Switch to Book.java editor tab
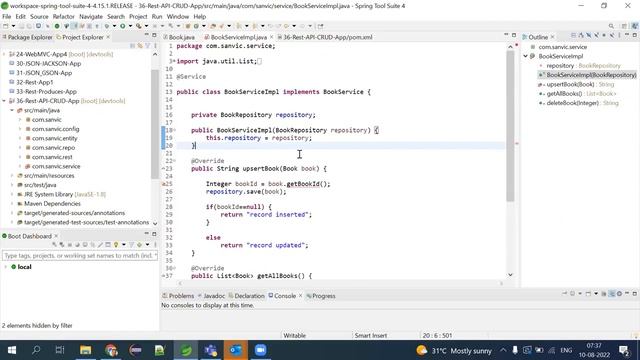The image size is (640, 360). (x=181, y=37)
